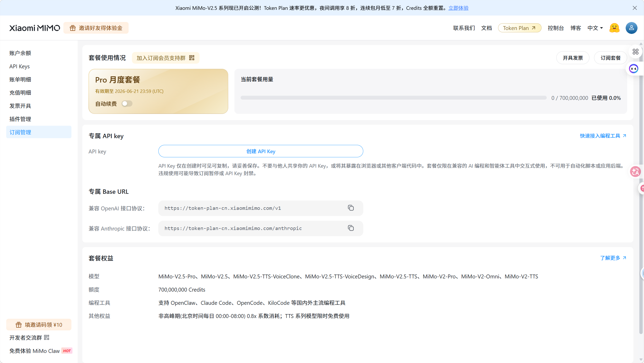The image size is (644, 363).
Task: Open the Token Plan button in header
Action: pyautogui.click(x=520, y=28)
